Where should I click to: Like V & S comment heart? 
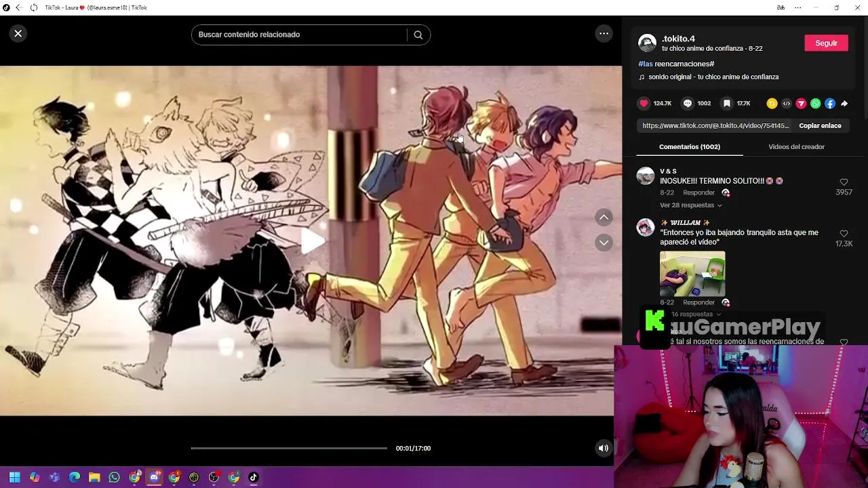point(844,182)
